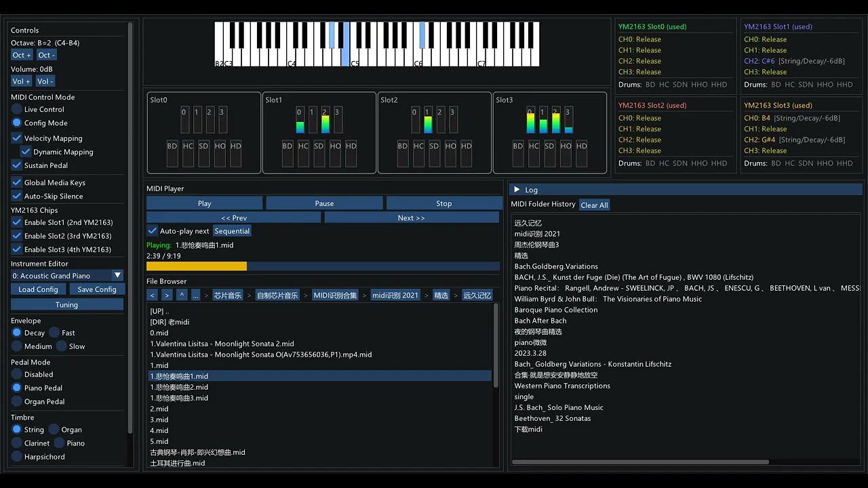This screenshot has height=488, width=868.
Task: Stop the MIDI playback
Action: pos(444,203)
